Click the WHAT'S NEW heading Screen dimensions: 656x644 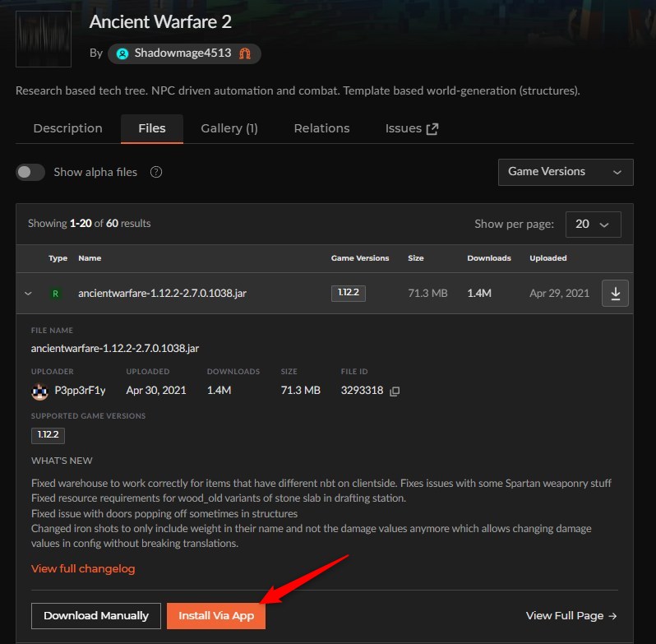click(x=62, y=461)
